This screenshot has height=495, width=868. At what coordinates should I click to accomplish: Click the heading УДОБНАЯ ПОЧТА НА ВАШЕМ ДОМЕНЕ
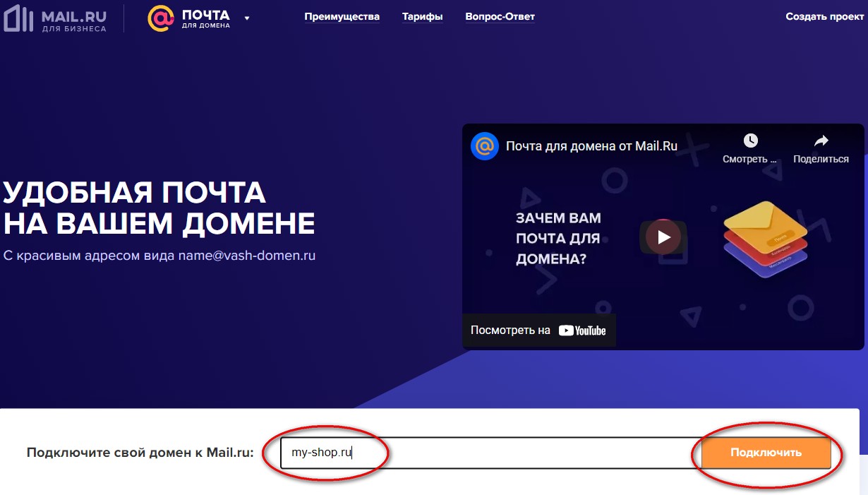coord(159,207)
